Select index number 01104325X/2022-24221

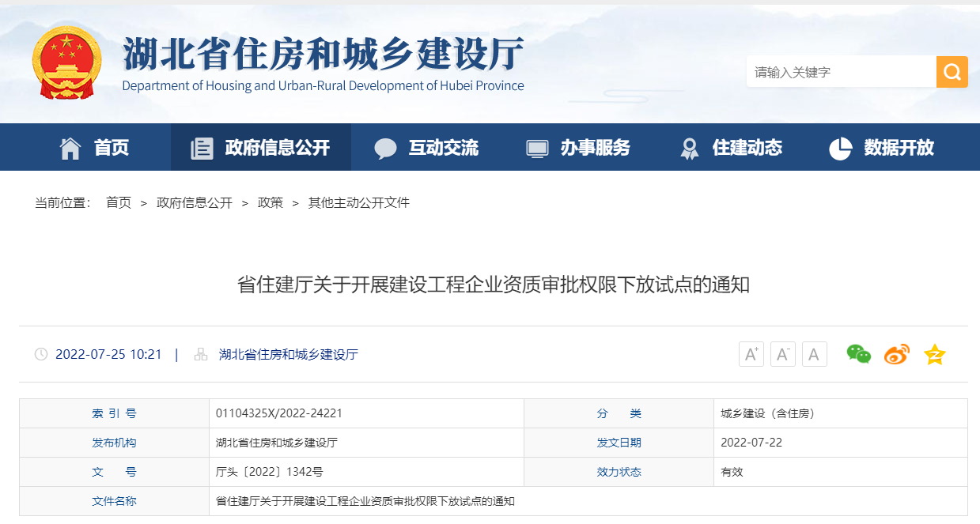[x=279, y=413]
